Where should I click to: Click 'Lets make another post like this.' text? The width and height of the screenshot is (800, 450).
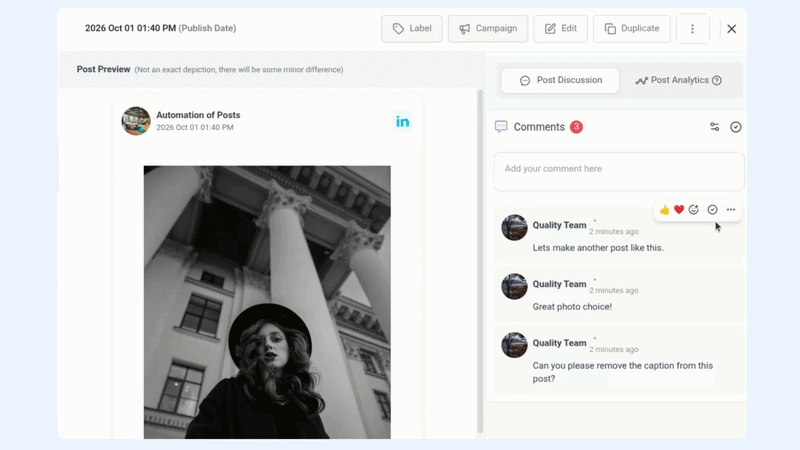pos(598,248)
